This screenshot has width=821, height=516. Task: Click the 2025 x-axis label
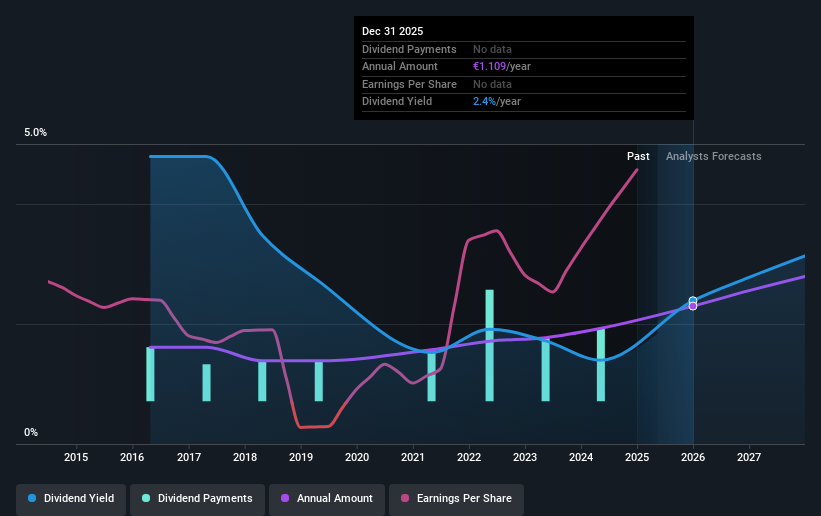pyautogui.click(x=637, y=457)
